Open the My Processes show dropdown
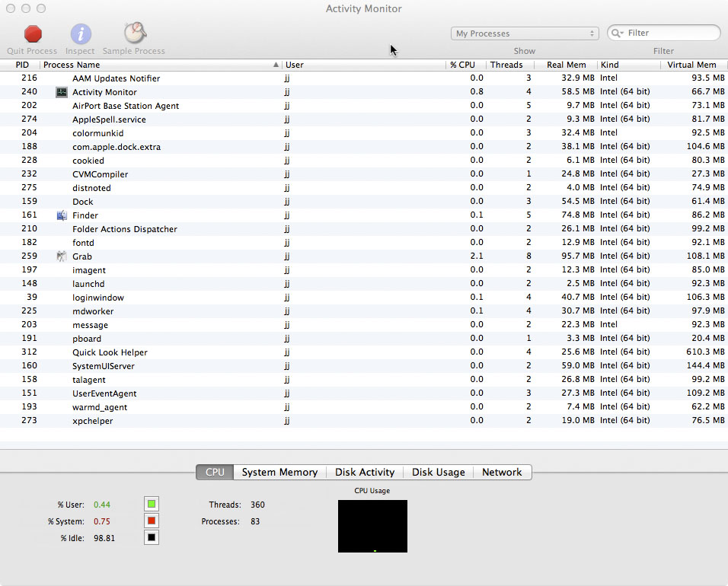Screen dimensions: 728x586 (525, 33)
